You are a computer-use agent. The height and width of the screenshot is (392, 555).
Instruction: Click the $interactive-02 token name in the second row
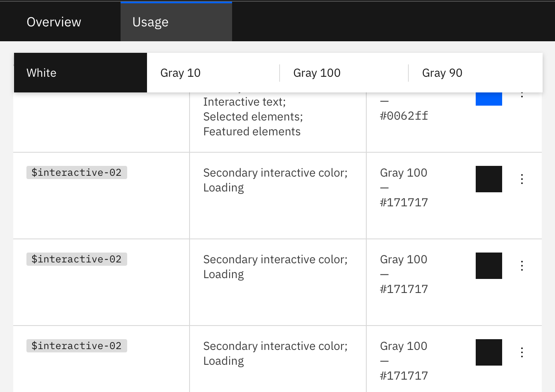(76, 259)
